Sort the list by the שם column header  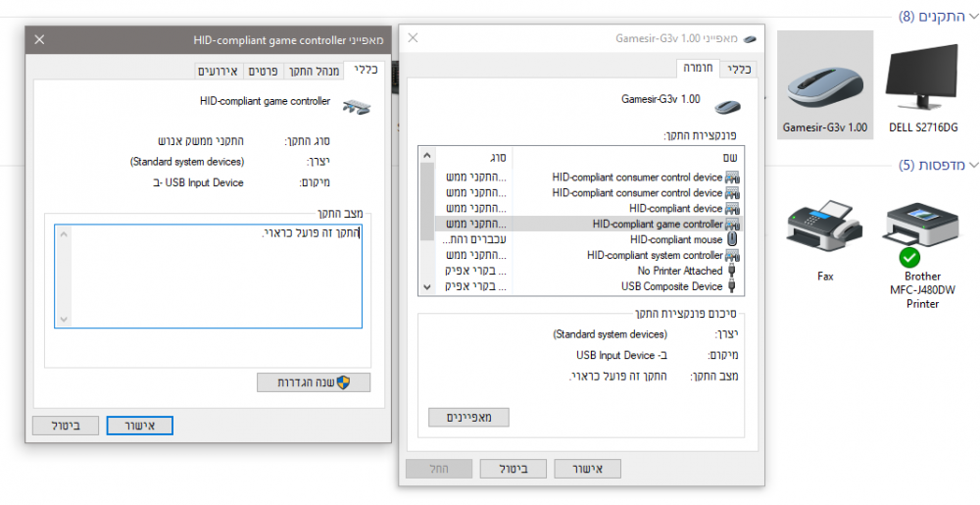[x=627, y=157]
